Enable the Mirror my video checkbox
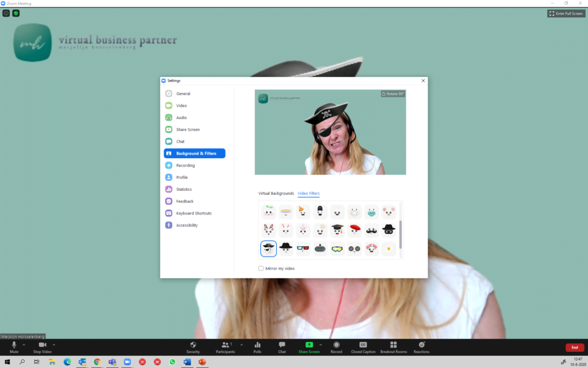588x368 pixels. tap(261, 269)
